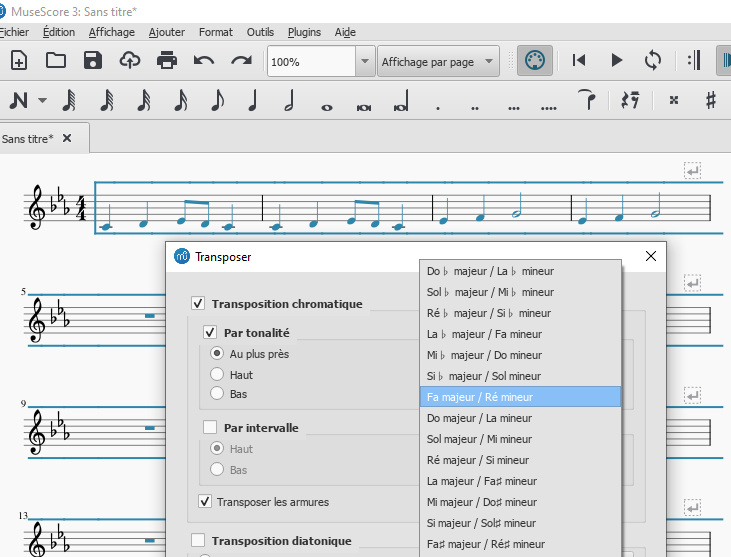Viewport: 731px width, 557px height.
Task: Enable the Par intervalle checkbox
Action: pyautogui.click(x=210, y=428)
